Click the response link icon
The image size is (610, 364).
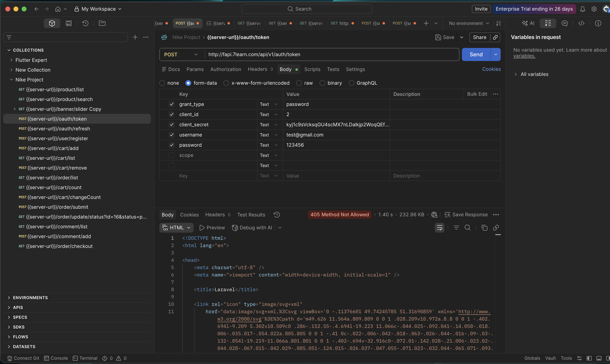tap(496, 228)
